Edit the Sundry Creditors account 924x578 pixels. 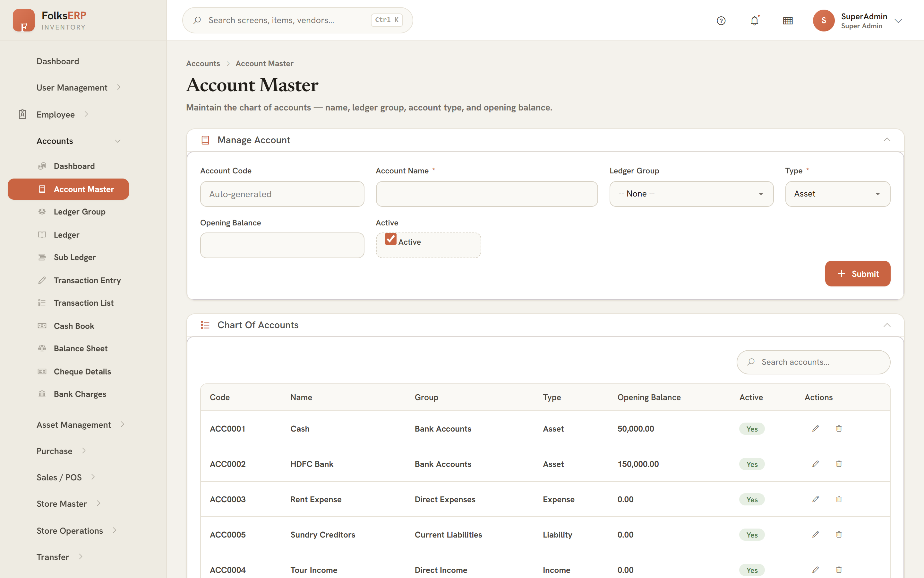(816, 534)
